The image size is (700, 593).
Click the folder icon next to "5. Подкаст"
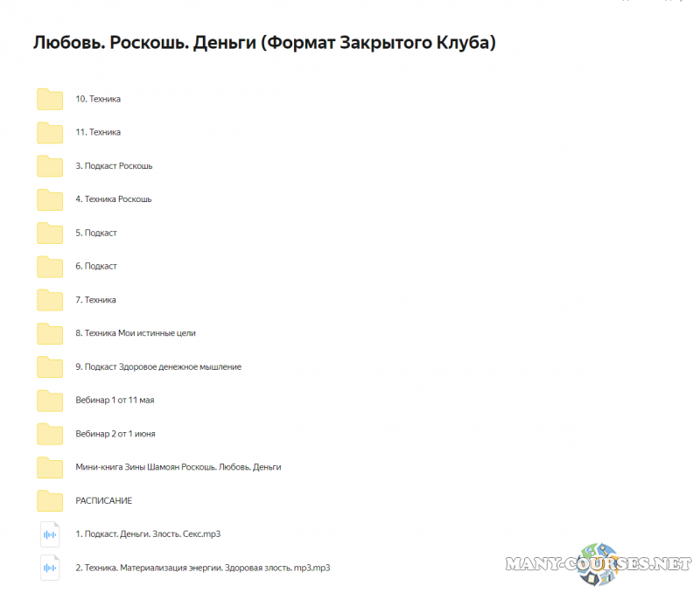point(49,233)
